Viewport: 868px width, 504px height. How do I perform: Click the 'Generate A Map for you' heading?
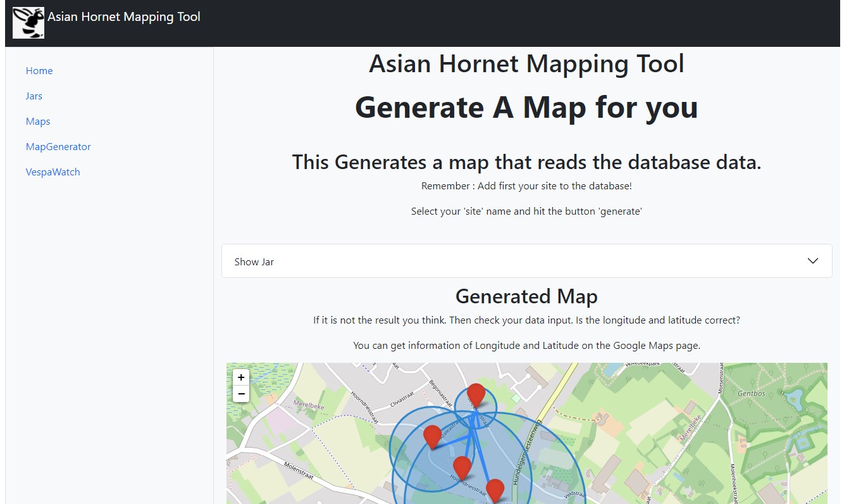(x=526, y=108)
